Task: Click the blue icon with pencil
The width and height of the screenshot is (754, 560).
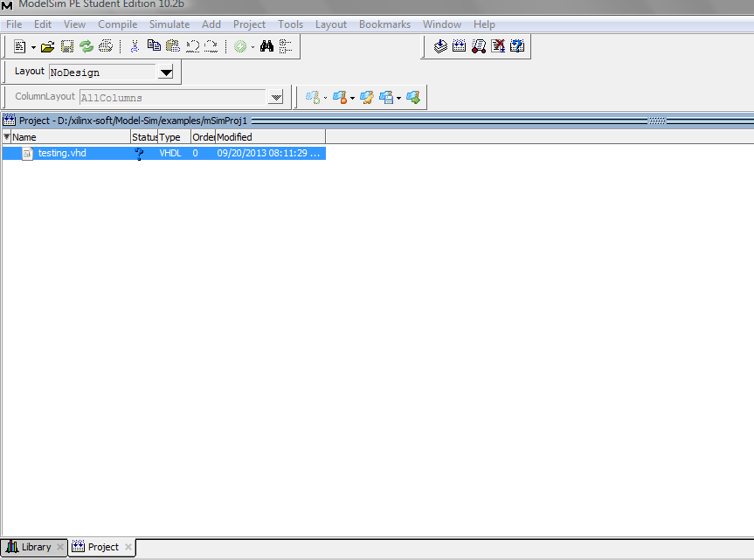Action: 367,98
